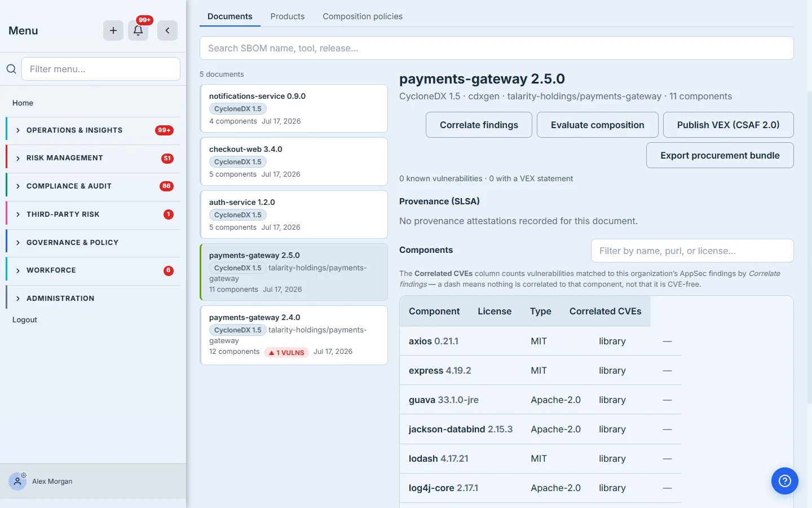Expand Operations & Insights section
Viewport: 812px width, 508px height.
pyautogui.click(x=94, y=130)
